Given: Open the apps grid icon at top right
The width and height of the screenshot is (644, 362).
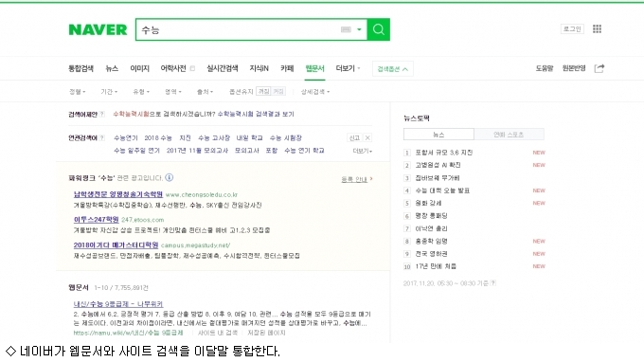Looking at the screenshot, I should coord(597,28).
